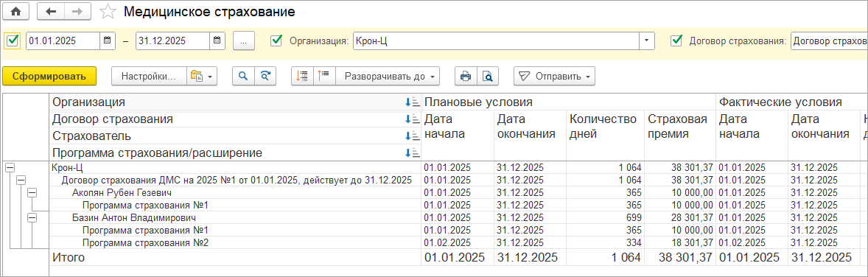The image size is (868, 277).
Task: Click the Итого row label
Action: tap(68, 258)
